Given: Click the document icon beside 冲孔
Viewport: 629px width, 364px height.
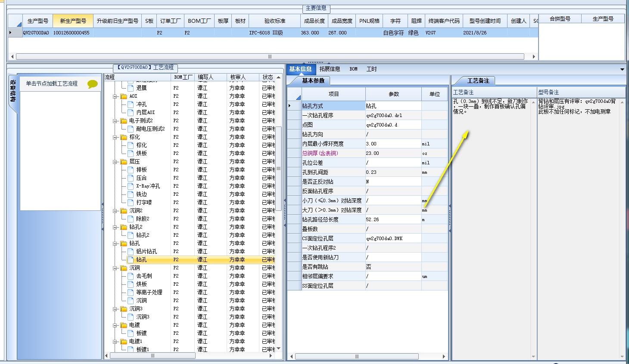Looking at the screenshot, I should [x=131, y=104].
